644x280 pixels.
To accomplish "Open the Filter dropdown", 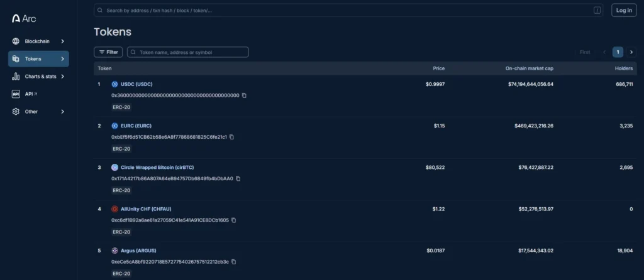I will click(108, 52).
